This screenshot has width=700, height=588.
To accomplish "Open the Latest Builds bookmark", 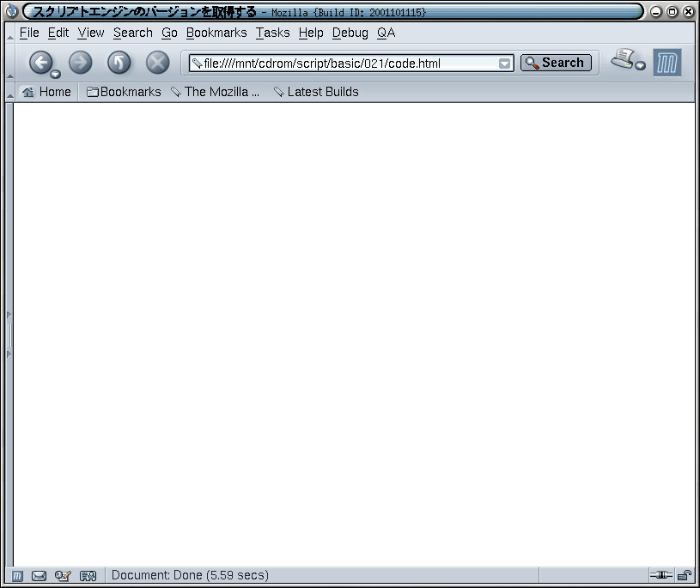I will pos(316,92).
